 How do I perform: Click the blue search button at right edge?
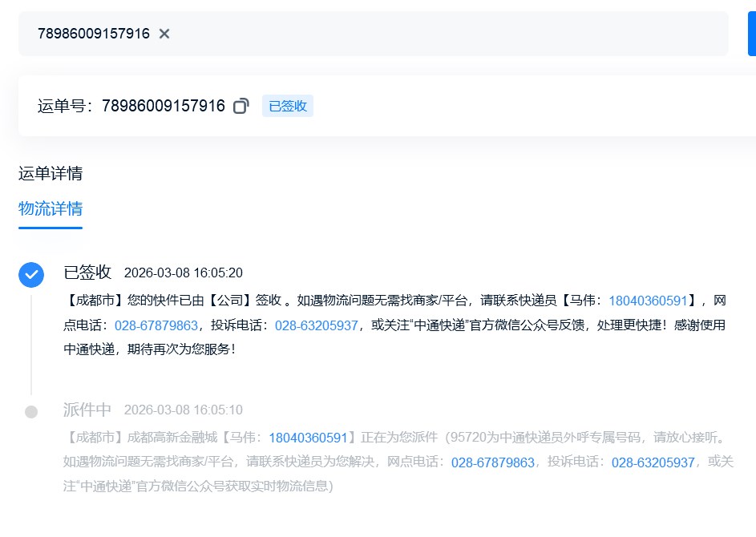(751, 34)
